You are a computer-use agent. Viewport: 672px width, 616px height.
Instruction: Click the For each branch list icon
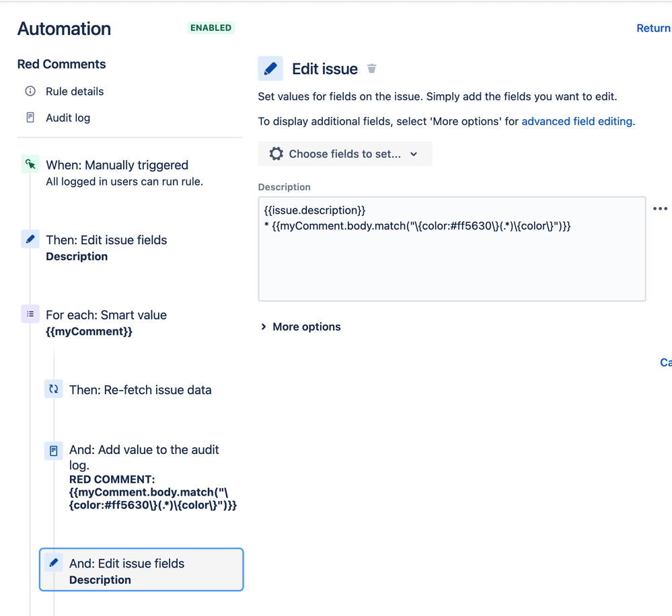[30, 314]
